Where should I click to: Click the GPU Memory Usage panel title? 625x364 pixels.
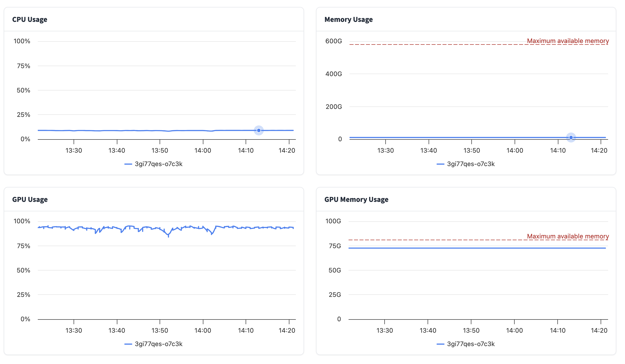(x=356, y=199)
